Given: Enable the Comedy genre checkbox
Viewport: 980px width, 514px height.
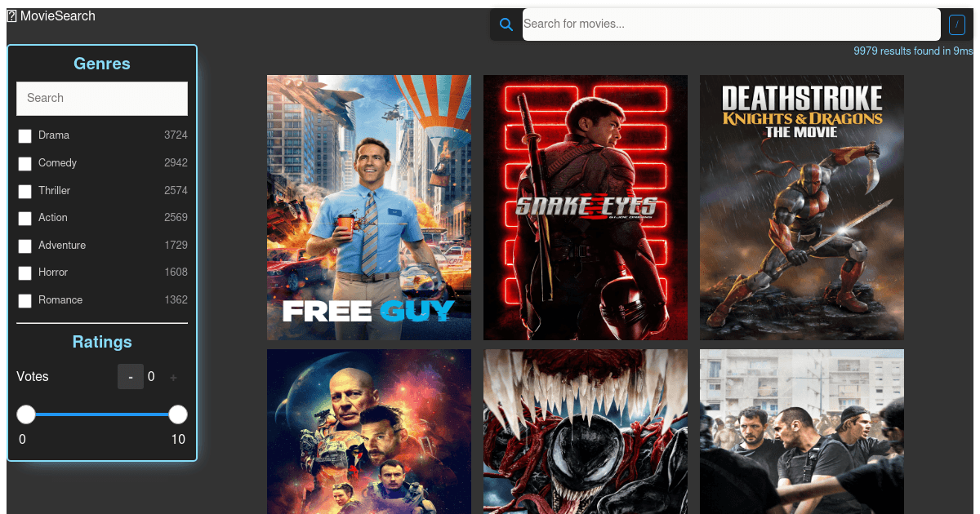Looking at the screenshot, I should click(x=25, y=164).
